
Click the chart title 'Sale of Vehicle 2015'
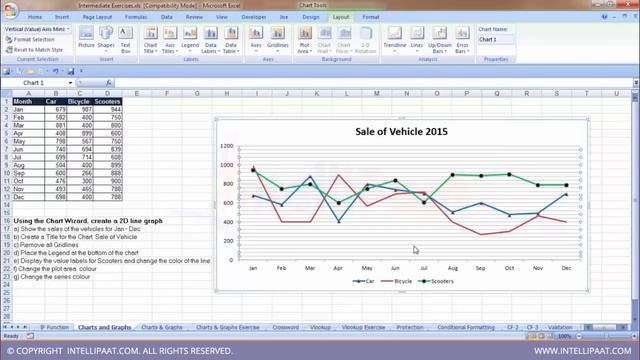[x=401, y=131]
